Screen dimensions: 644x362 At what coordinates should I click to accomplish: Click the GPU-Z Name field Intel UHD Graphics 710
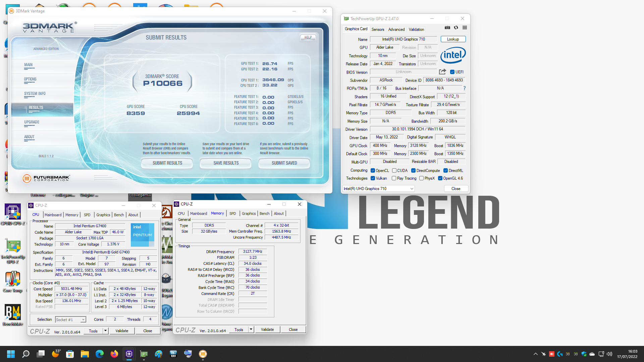[x=404, y=39]
